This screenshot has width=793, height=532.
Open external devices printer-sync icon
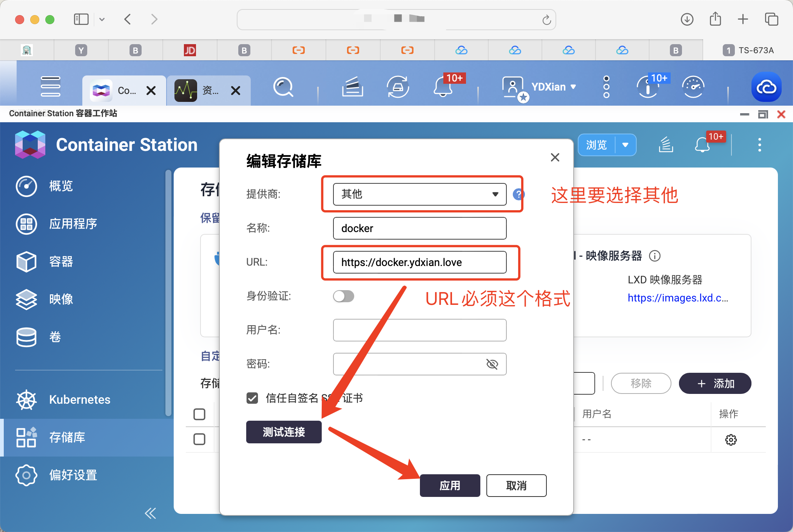[398, 87]
